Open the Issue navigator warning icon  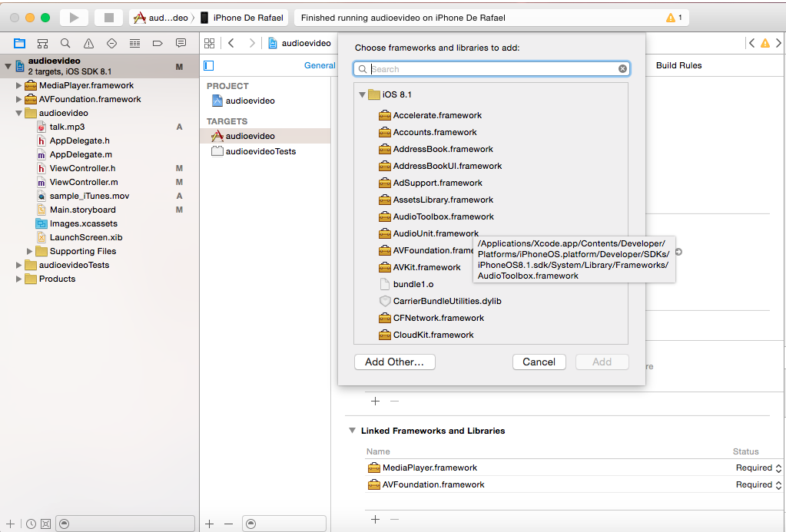88,44
